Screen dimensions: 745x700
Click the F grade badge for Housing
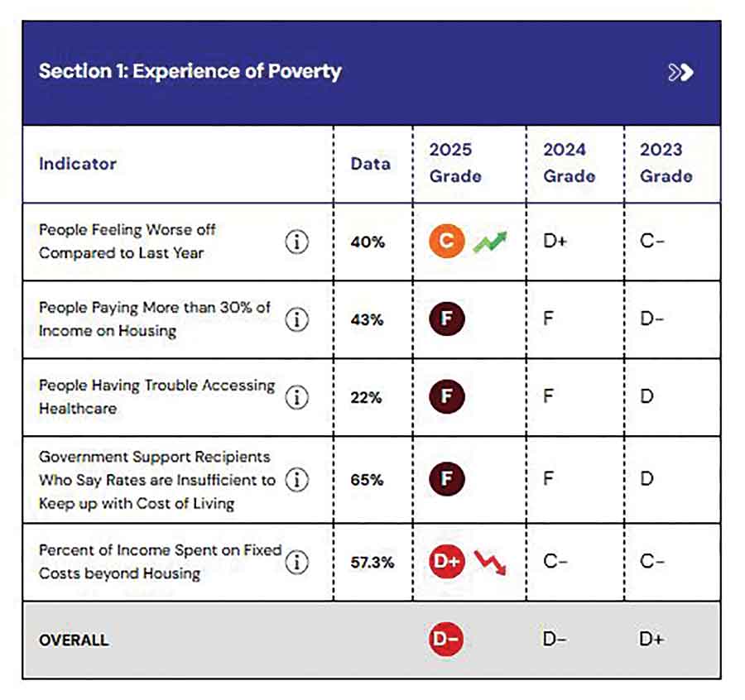[x=447, y=319]
